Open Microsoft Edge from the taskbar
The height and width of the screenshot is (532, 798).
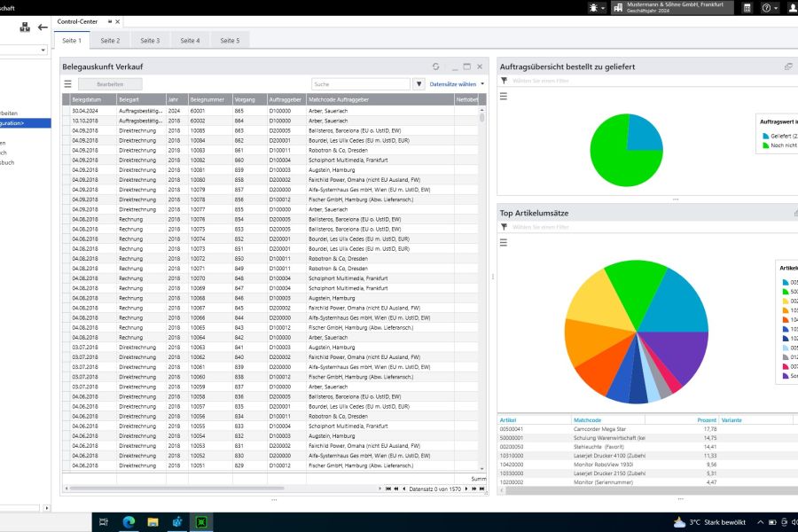coord(129,522)
